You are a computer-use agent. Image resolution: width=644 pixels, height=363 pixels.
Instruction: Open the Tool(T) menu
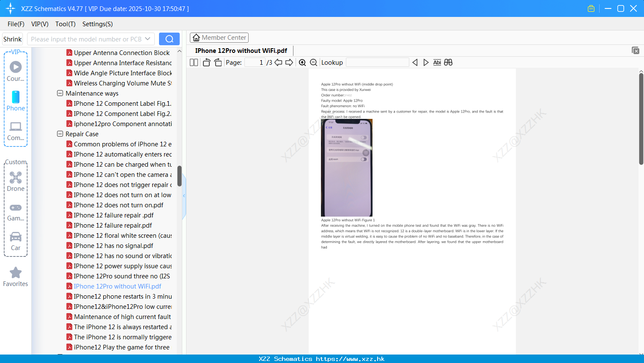66,24
